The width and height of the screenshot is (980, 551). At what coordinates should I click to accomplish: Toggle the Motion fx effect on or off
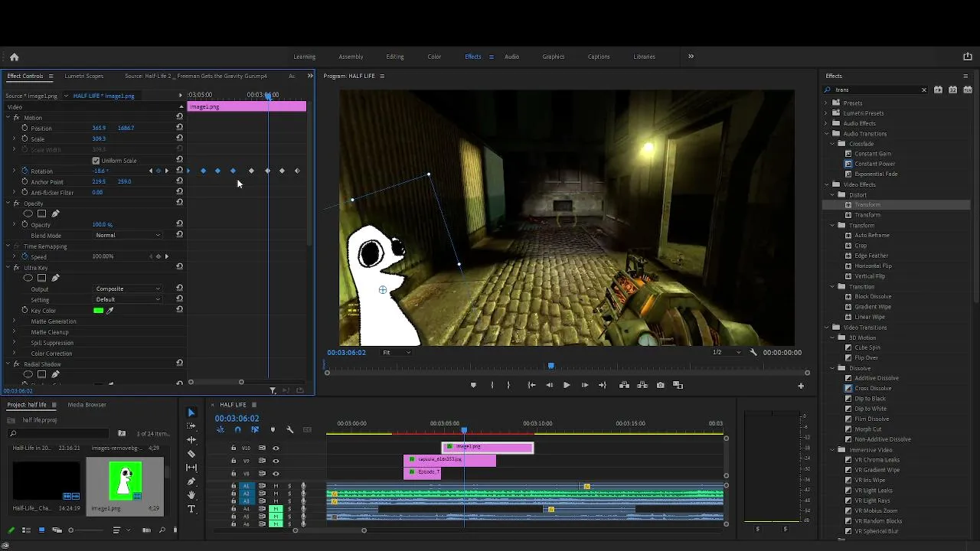pos(17,118)
